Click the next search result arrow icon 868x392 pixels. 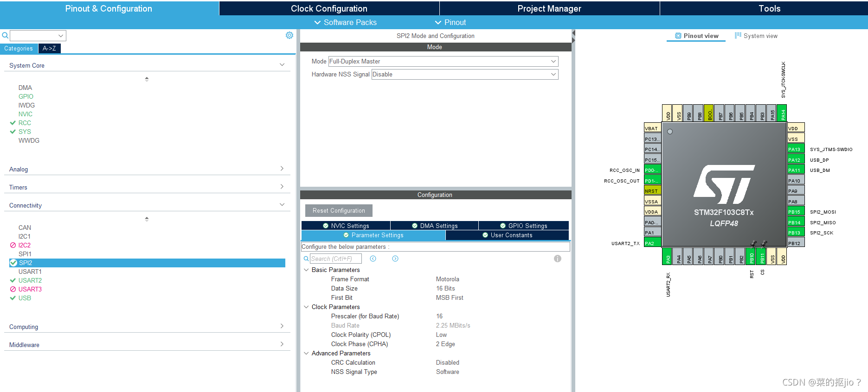(x=395, y=259)
